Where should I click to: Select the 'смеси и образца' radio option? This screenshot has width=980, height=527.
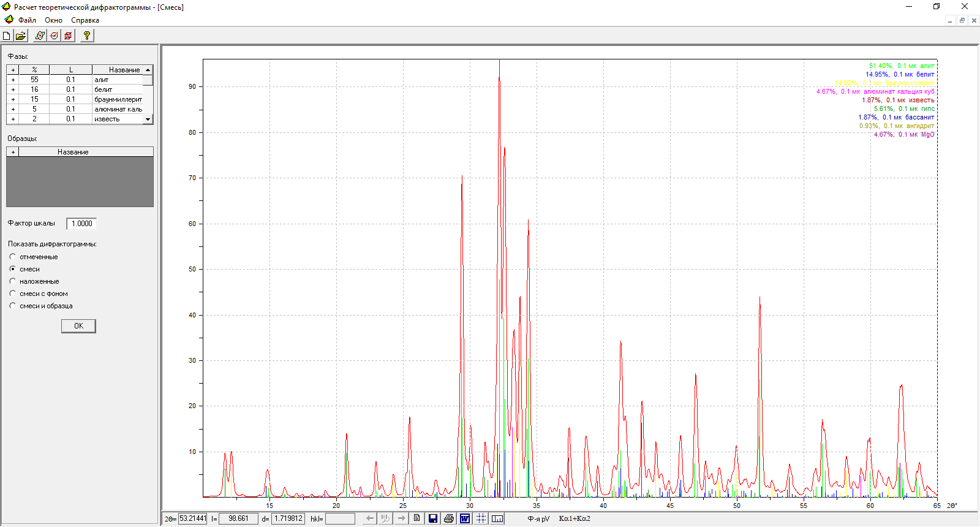click(x=13, y=306)
